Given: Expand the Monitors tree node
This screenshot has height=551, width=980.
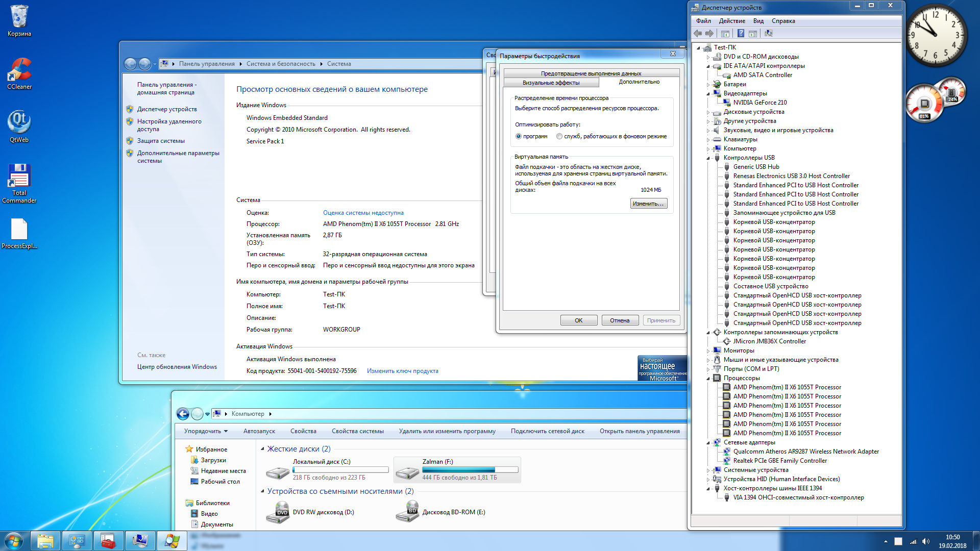Looking at the screenshot, I should point(708,351).
